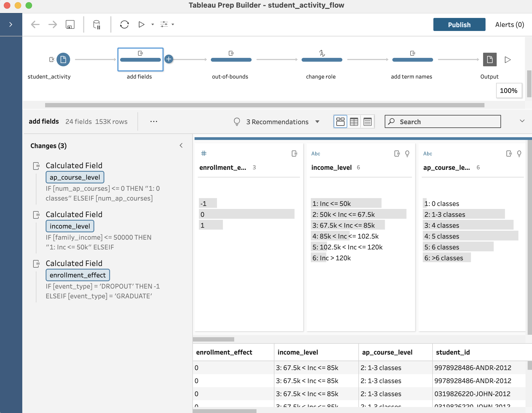Viewport: 532px width, 413px height.
Task: Switch to data grid view
Action: pyautogui.click(x=354, y=121)
